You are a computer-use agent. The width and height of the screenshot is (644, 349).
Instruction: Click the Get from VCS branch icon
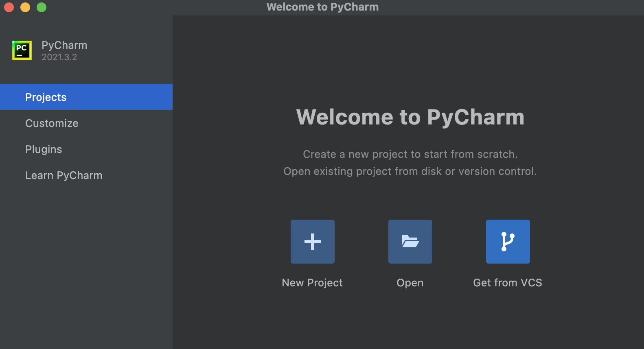tap(508, 242)
